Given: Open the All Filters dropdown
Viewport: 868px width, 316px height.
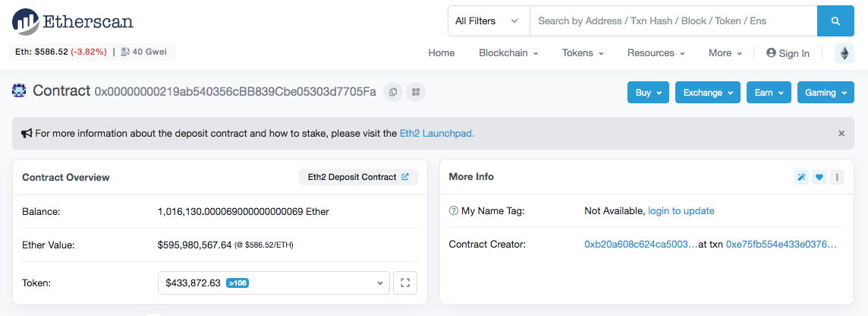Looking at the screenshot, I should coord(489,21).
